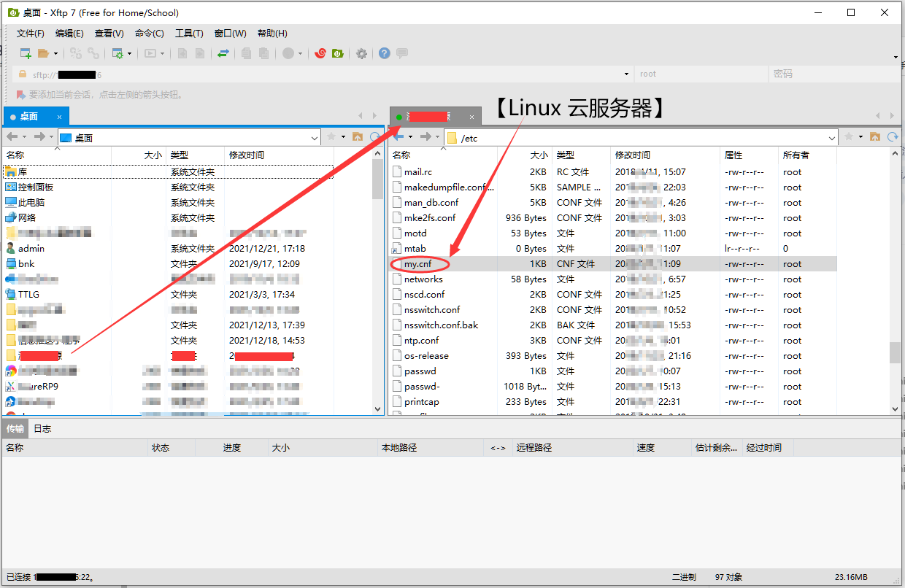Open Options via the gear icon
The width and height of the screenshot is (905, 588).
click(x=361, y=53)
